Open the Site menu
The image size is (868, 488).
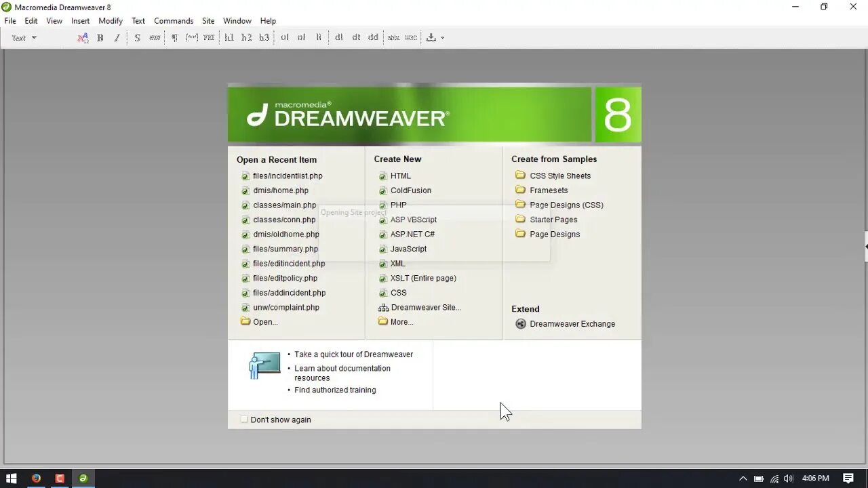pos(208,21)
